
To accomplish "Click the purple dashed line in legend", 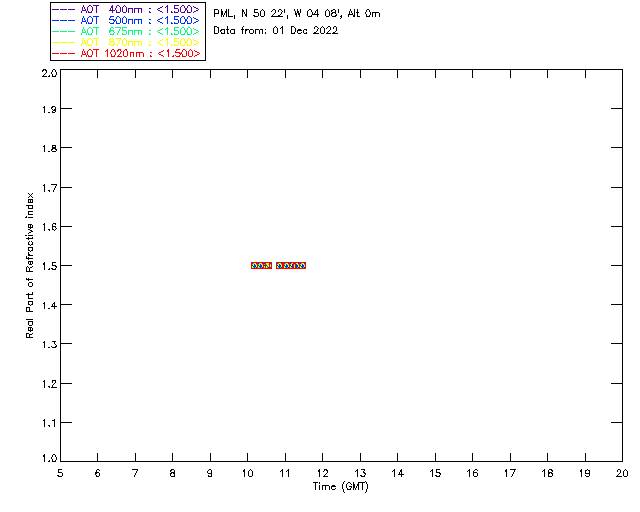I will 64,9.
